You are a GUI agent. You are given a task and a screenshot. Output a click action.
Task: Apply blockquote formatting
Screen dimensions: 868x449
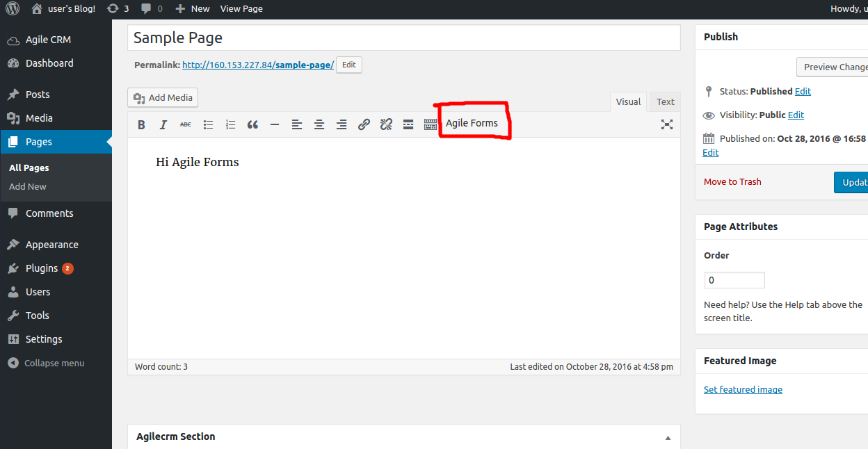252,124
